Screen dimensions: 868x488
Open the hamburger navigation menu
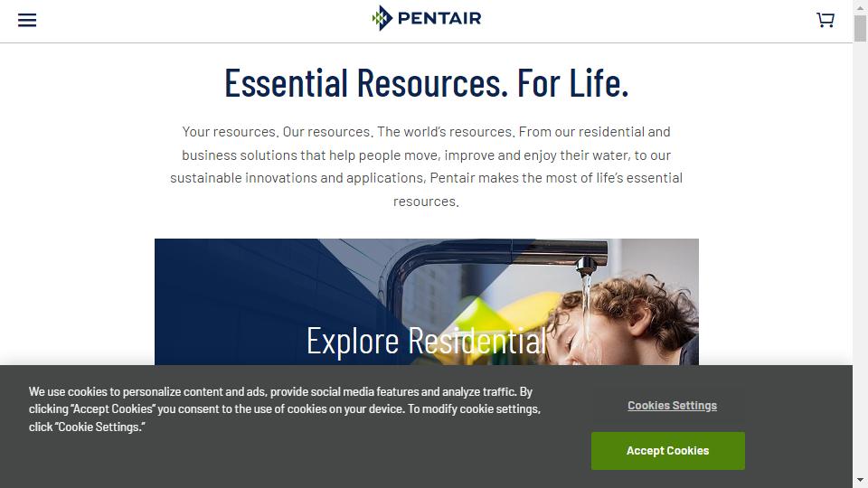(x=27, y=21)
